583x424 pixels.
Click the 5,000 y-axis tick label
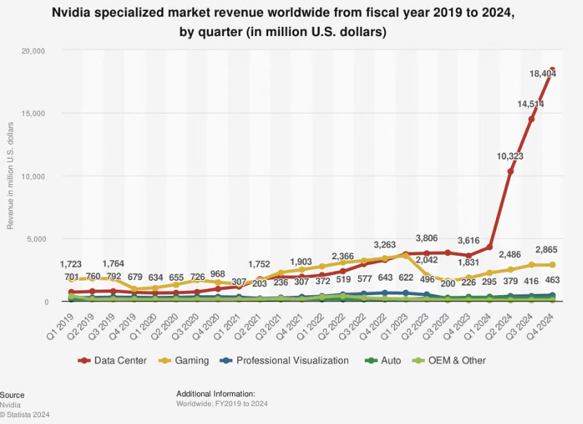36,239
